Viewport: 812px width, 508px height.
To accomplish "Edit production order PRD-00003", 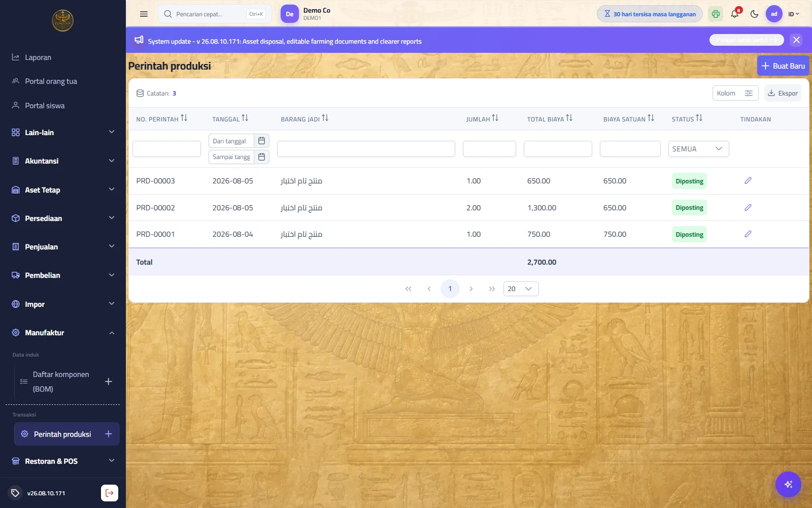I will click(748, 181).
